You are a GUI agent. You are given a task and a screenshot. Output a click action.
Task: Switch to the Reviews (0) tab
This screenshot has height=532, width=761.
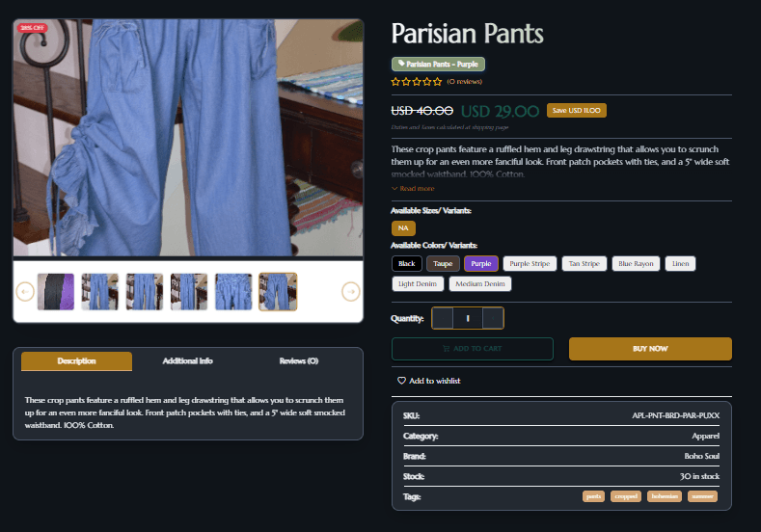pos(298,360)
